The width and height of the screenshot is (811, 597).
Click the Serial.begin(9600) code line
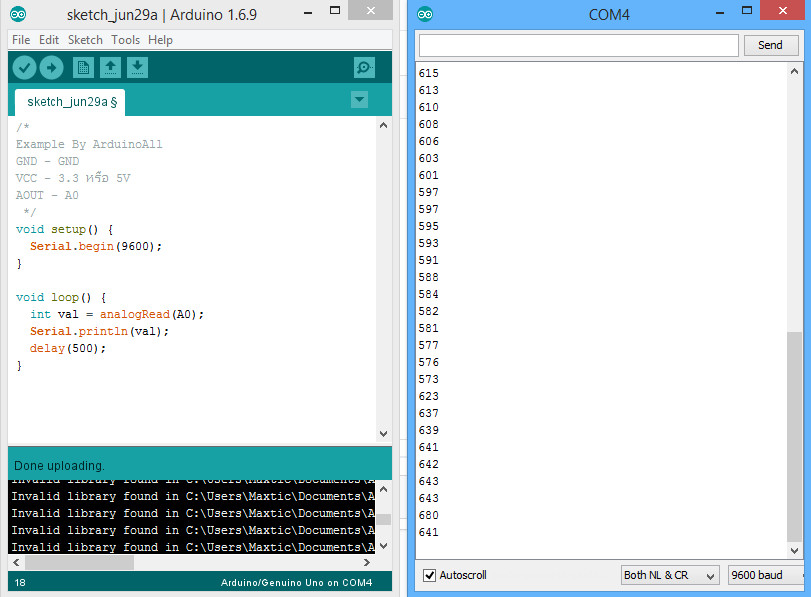pyautogui.click(x=96, y=246)
